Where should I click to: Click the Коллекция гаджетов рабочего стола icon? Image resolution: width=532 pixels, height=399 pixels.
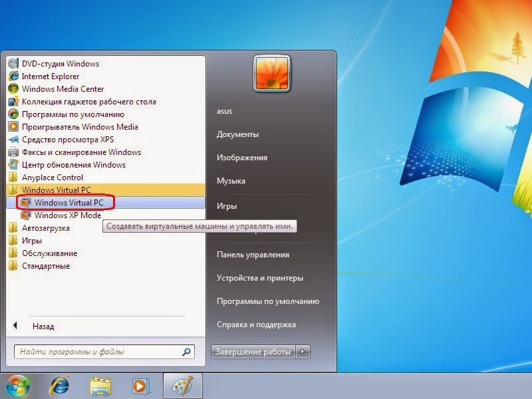click(13, 102)
